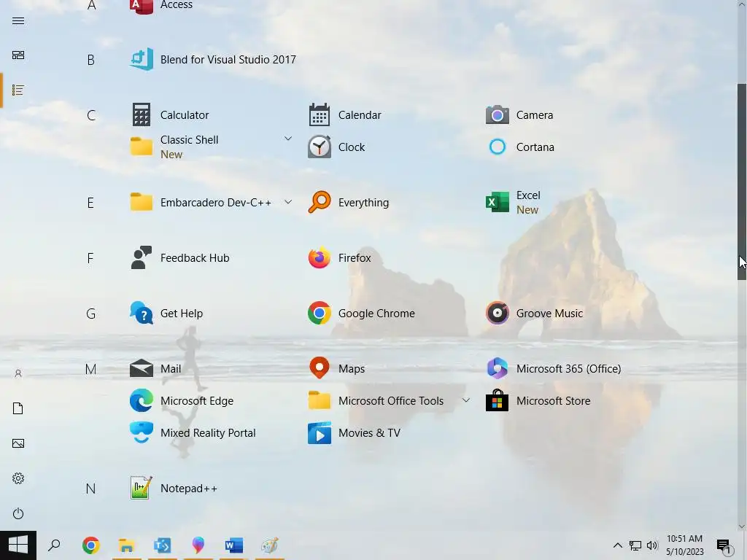Expand the Microsoft Office Tools folder

click(x=465, y=400)
